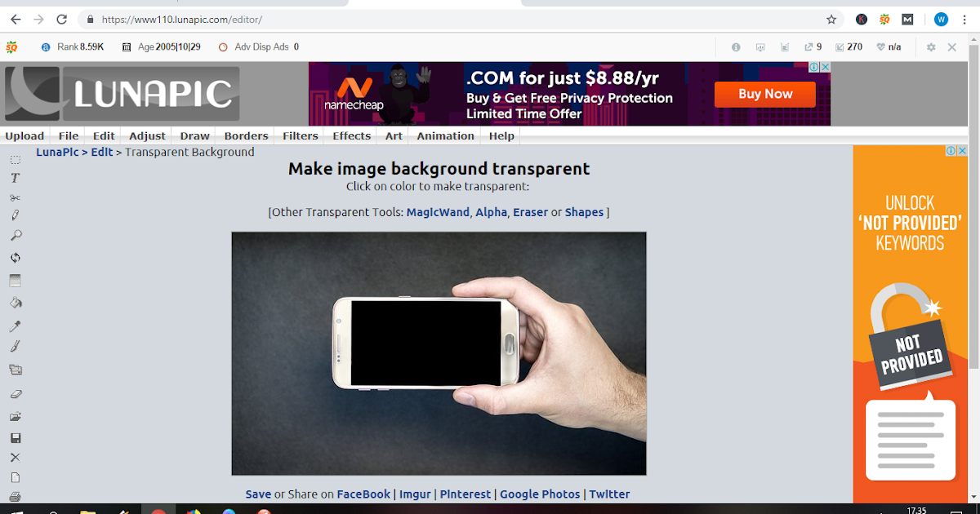Screen dimensions: 980x514
Task: Open the Filters menu
Action: (x=300, y=135)
